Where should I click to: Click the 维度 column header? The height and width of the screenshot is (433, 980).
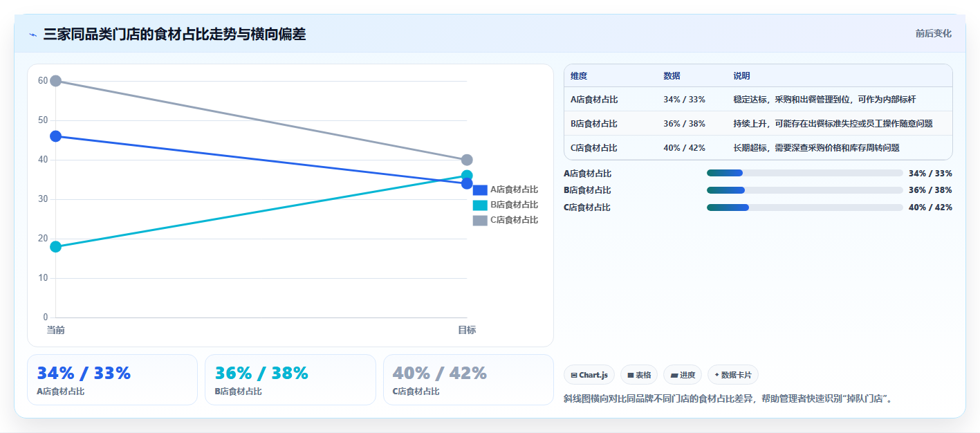[x=579, y=76]
